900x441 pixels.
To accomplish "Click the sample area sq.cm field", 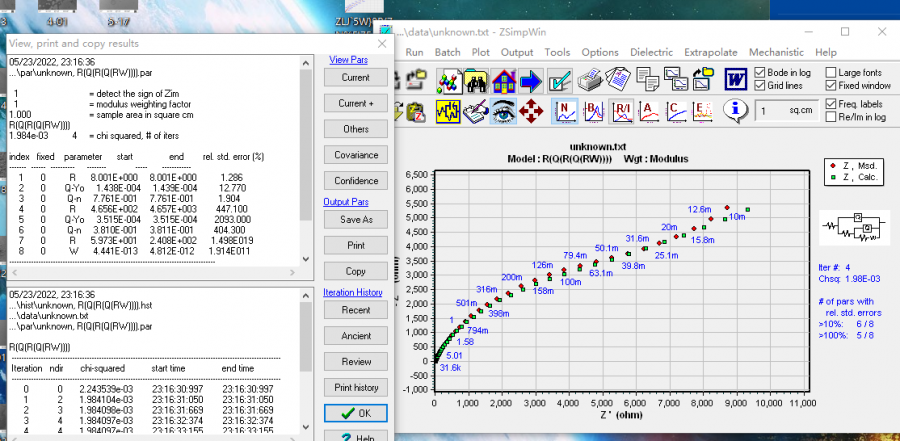I will coord(785,111).
